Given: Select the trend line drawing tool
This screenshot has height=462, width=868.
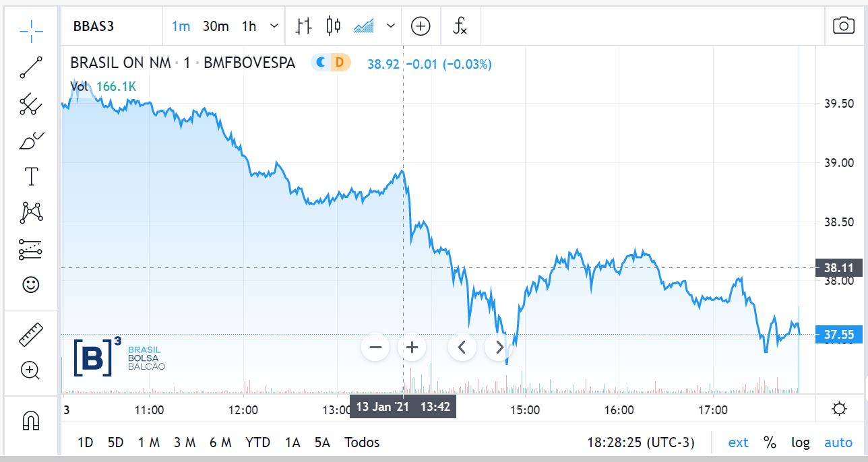Looking at the screenshot, I should [31, 68].
